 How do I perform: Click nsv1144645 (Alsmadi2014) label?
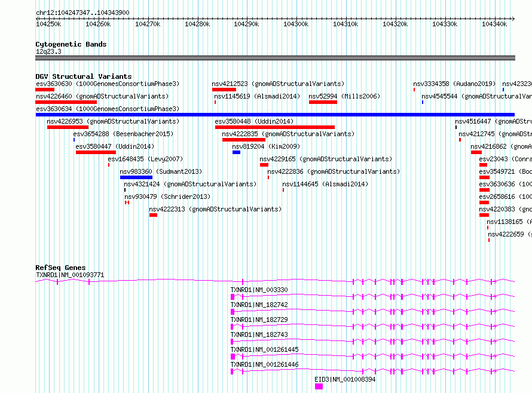[325, 184]
